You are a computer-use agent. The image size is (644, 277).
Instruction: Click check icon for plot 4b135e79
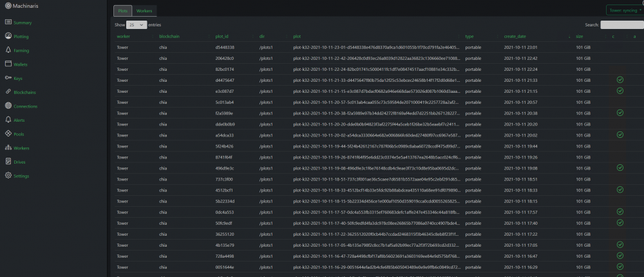pyautogui.click(x=620, y=245)
